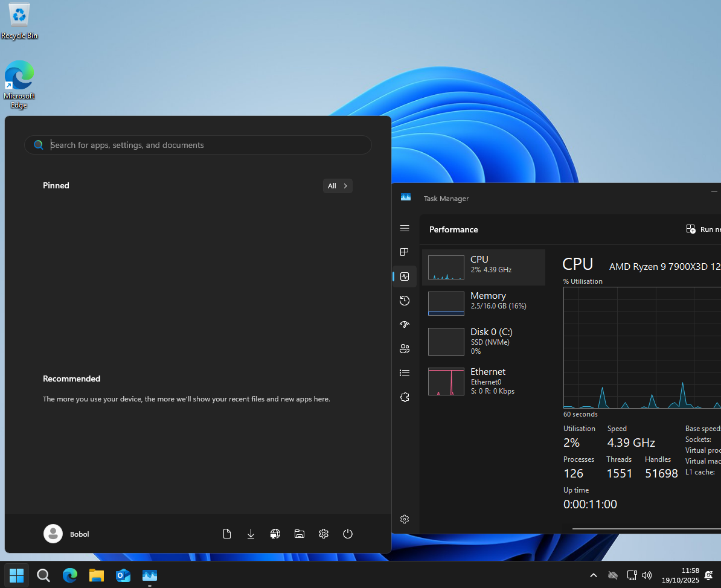Image resolution: width=721 pixels, height=588 pixels.
Task: Open Outlook from the taskbar
Action: [x=123, y=575]
